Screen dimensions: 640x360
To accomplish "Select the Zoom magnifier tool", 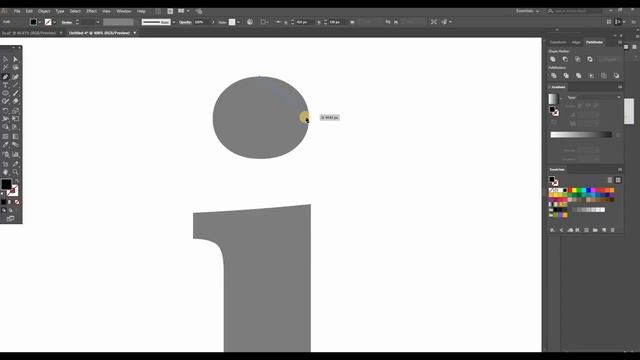I will click(16, 172).
